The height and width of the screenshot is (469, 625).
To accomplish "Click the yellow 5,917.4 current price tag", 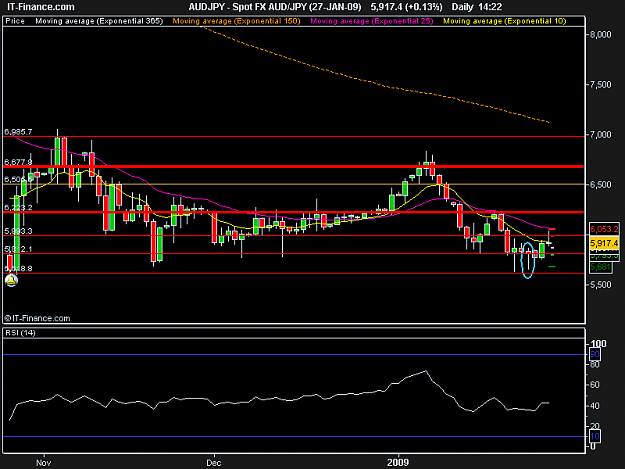I will pos(604,243).
